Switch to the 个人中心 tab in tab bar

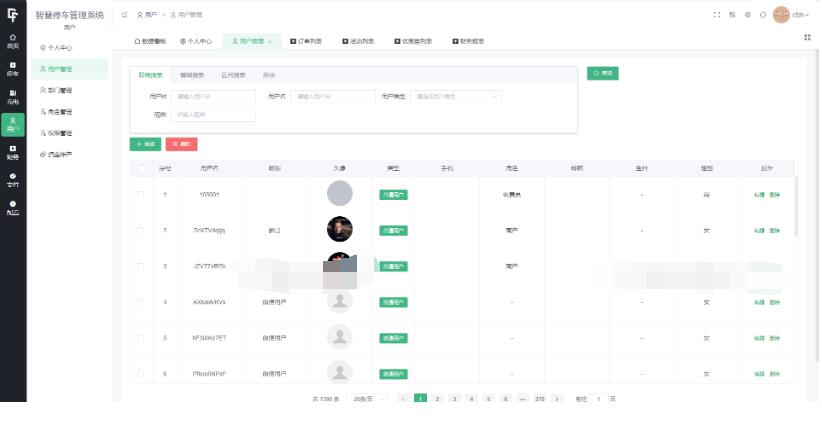pos(196,41)
